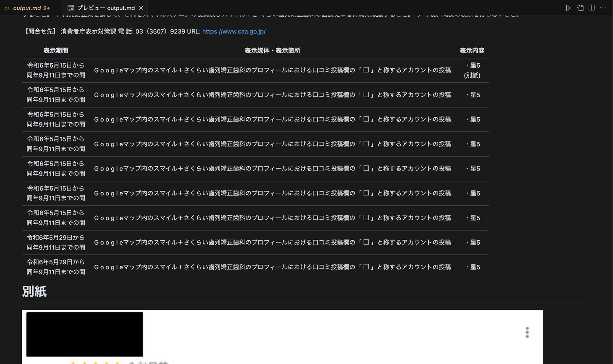Open the https://www.caa.go.jp/ link
Image resolution: width=613 pixels, height=364 pixels.
[x=234, y=31]
